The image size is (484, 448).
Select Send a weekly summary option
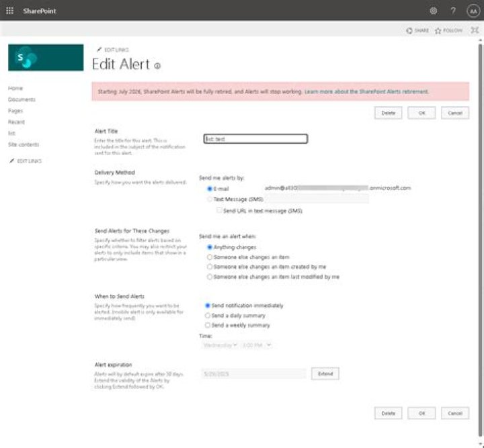pyautogui.click(x=208, y=325)
